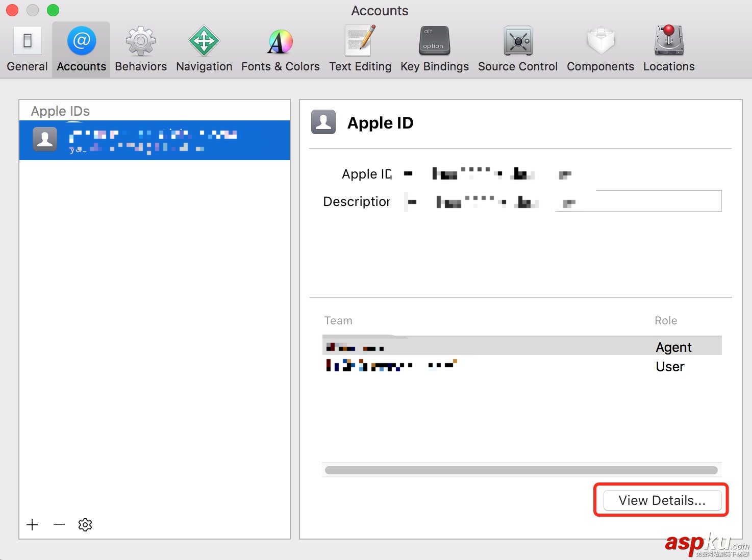Open the Behaviors settings pane

140,48
